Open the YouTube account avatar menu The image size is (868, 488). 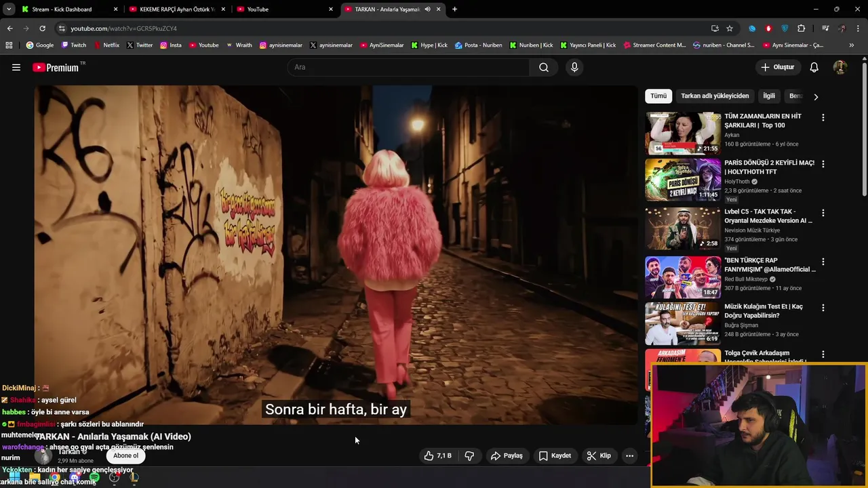(840, 67)
